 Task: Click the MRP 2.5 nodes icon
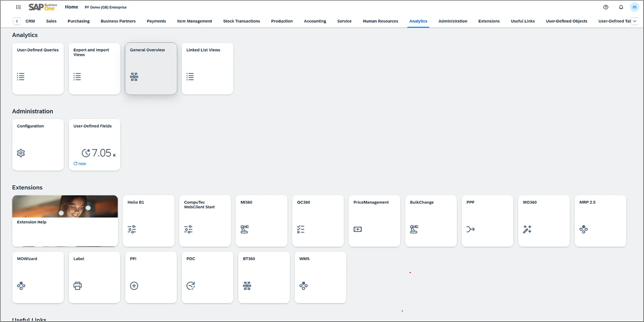click(x=584, y=229)
